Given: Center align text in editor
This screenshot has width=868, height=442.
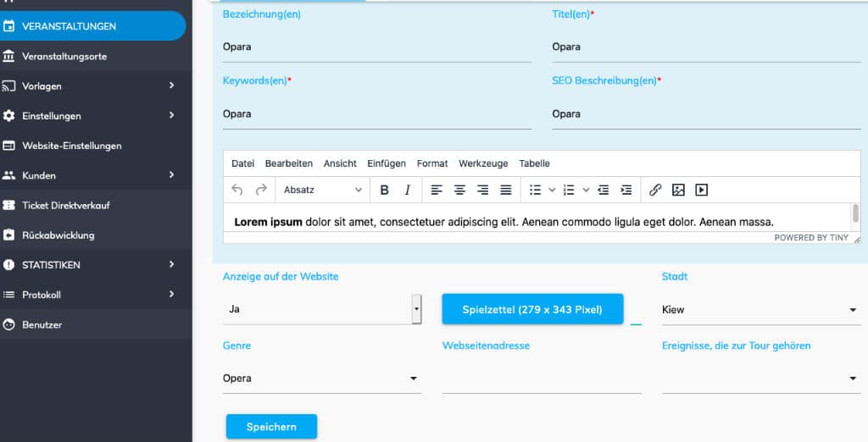Looking at the screenshot, I should [459, 190].
